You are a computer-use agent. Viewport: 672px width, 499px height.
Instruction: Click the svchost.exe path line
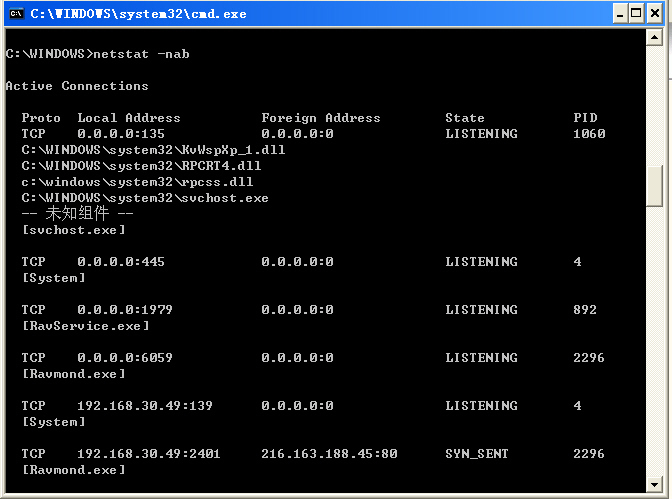(145, 198)
